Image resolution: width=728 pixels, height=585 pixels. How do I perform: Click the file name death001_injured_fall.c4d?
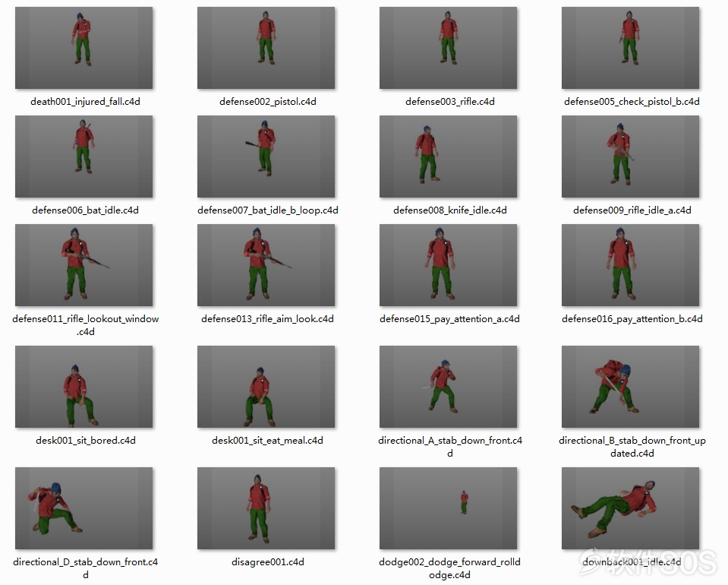[x=86, y=102]
